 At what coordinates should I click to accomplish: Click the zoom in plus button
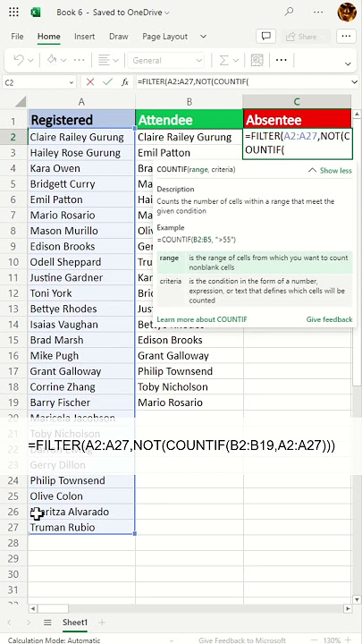(348, 640)
